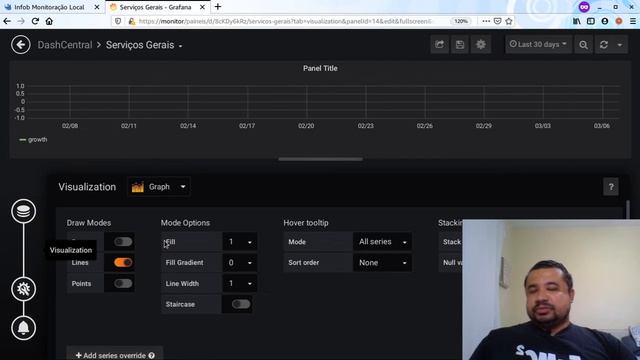Reset the 120% zoom level indicator
The width and height of the screenshot is (640, 360).
pos(461,21)
